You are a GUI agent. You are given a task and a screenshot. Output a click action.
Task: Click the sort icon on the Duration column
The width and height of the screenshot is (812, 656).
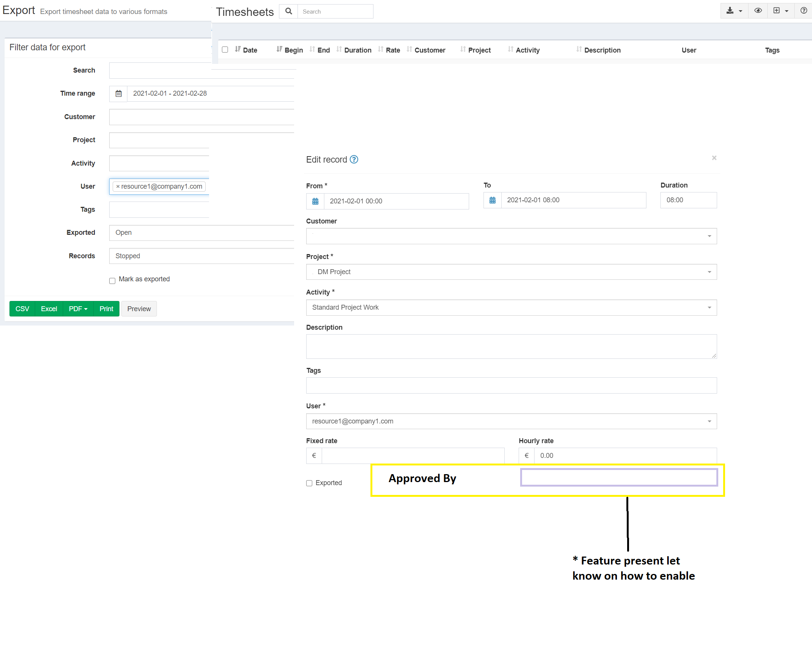tap(339, 49)
